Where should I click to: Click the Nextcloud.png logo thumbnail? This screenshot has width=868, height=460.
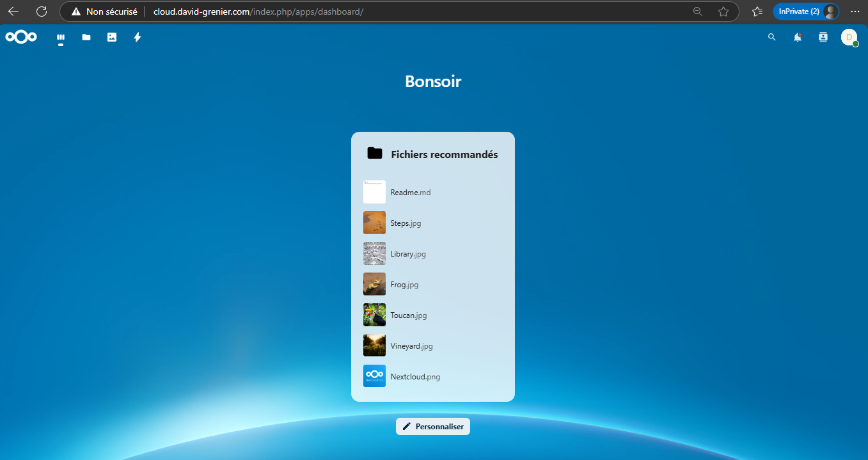(x=374, y=376)
